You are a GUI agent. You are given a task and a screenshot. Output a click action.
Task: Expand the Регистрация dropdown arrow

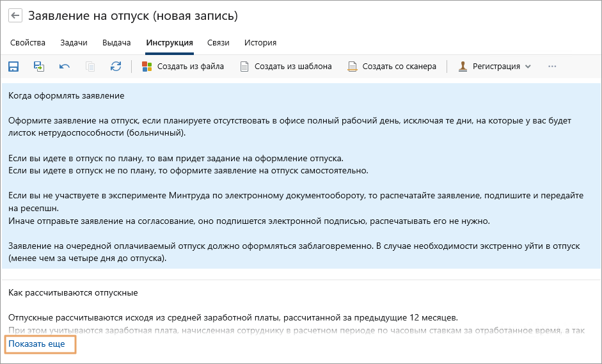pos(528,67)
